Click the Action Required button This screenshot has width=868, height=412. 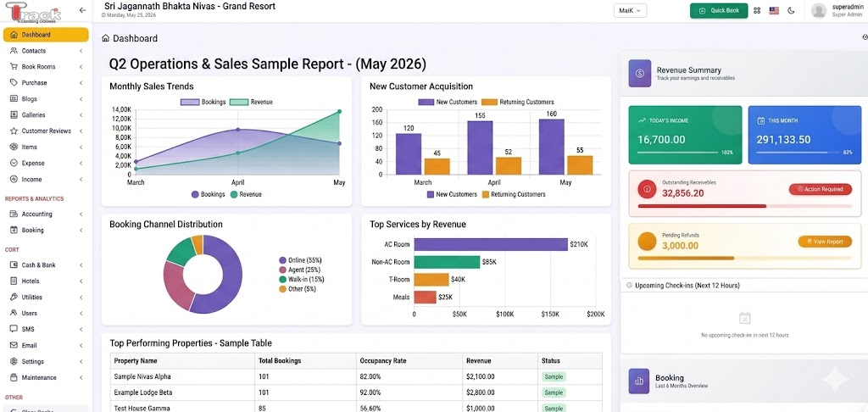(x=821, y=189)
